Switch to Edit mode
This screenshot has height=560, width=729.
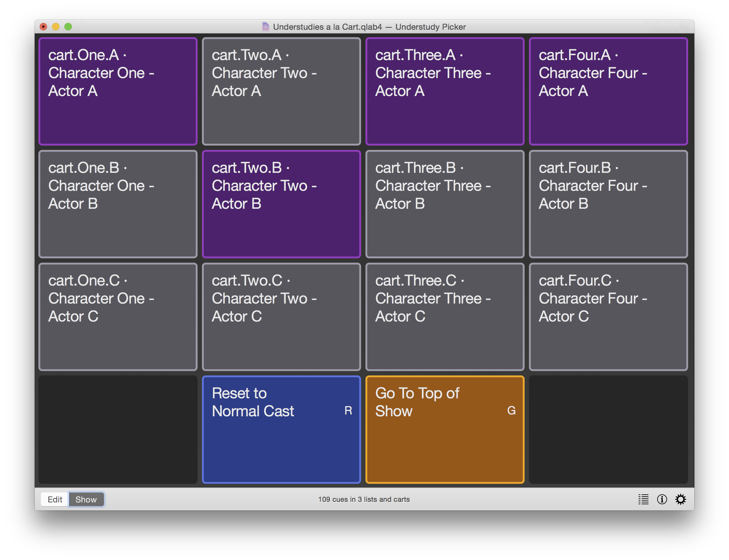click(55, 499)
